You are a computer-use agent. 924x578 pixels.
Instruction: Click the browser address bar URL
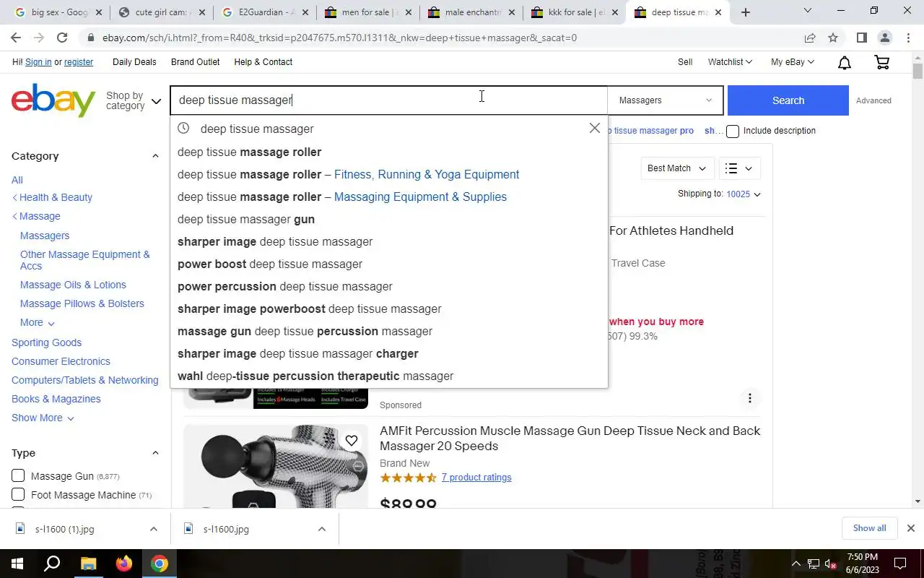pos(339,38)
